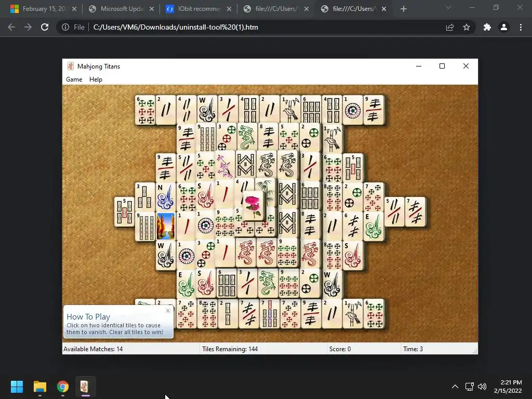Open network status in system tray

470,387
